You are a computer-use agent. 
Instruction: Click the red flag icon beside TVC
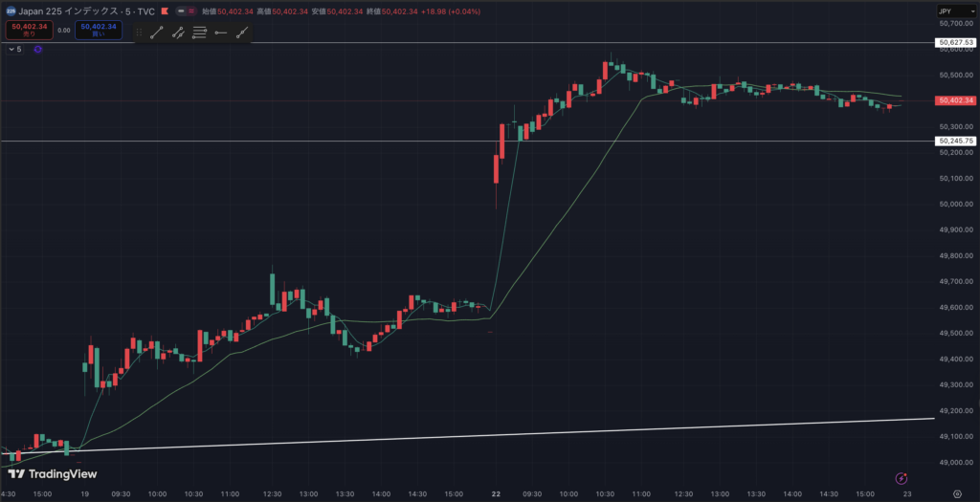[166, 11]
